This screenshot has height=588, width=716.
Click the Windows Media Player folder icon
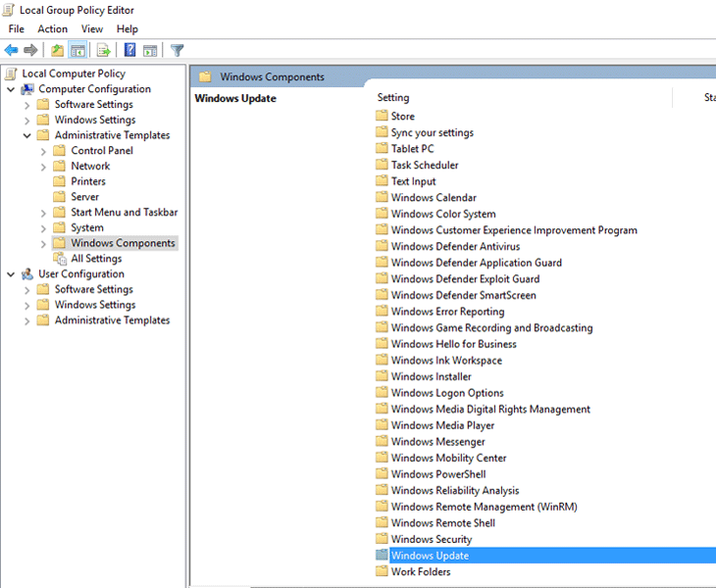(x=382, y=425)
